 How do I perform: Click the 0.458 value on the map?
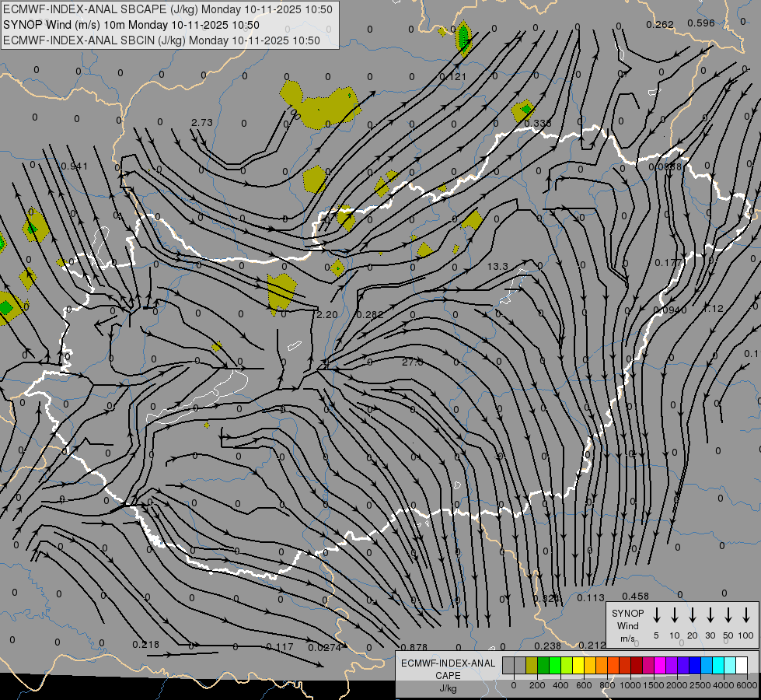pos(635,596)
